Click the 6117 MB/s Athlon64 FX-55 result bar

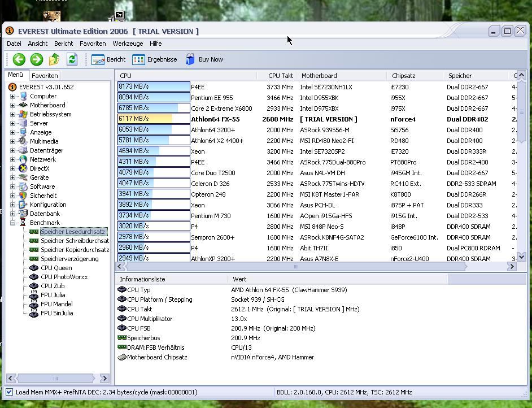[154, 119]
